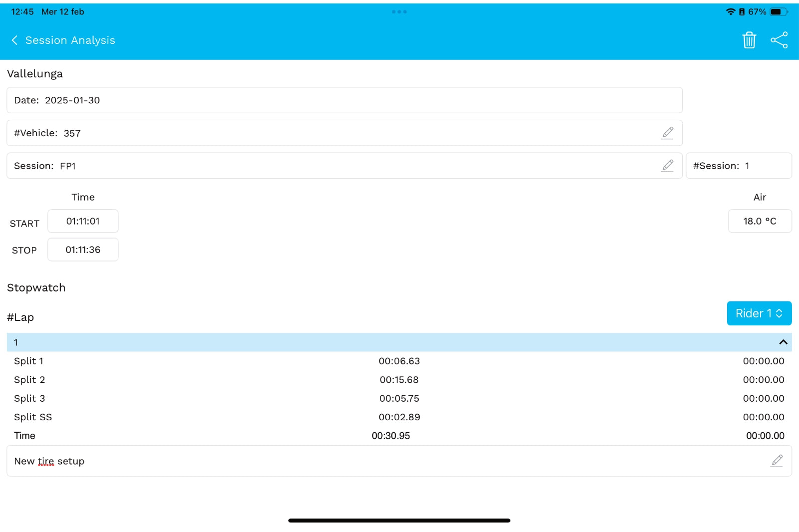
Task: Tap the share session icon
Action: (x=779, y=40)
